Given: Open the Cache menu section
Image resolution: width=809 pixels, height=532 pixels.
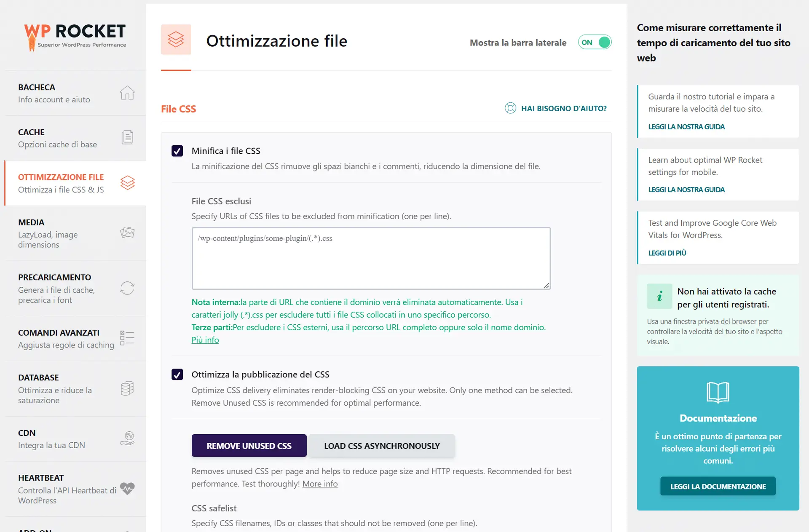Looking at the screenshot, I should point(76,138).
